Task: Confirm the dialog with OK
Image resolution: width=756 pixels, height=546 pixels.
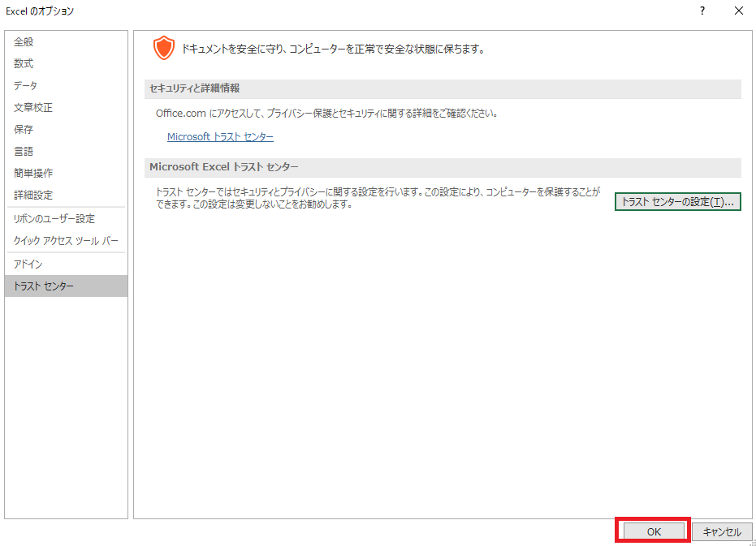Action: (654, 531)
